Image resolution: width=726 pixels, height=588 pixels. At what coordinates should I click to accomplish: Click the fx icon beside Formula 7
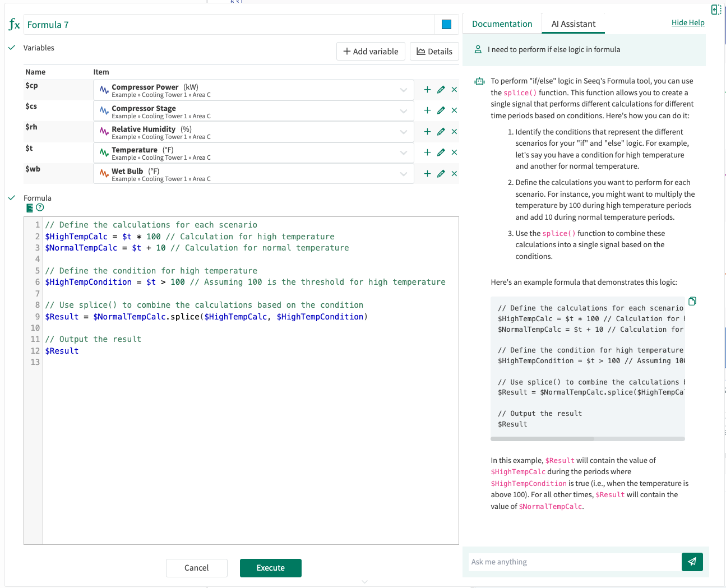click(x=14, y=24)
